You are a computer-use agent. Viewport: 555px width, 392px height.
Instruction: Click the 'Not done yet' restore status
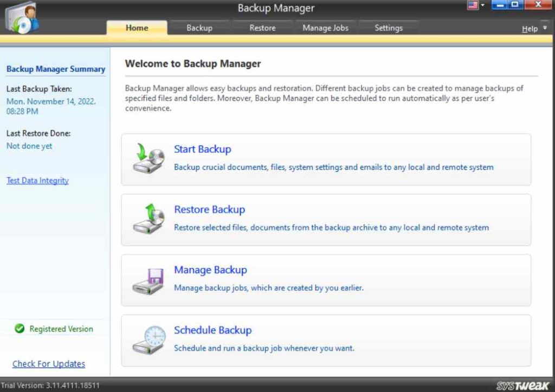(29, 146)
